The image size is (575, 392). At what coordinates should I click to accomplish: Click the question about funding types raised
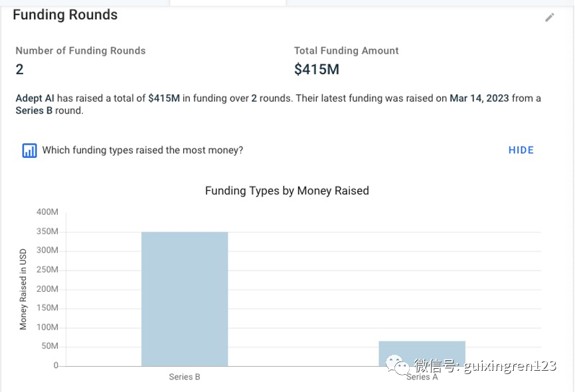click(142, 150)
